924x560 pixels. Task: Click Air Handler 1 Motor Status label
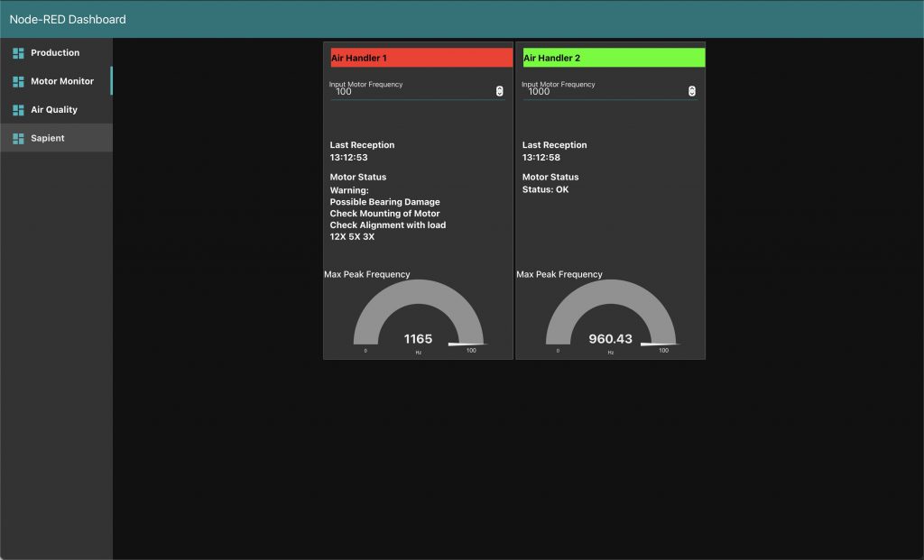coord(358,177)
